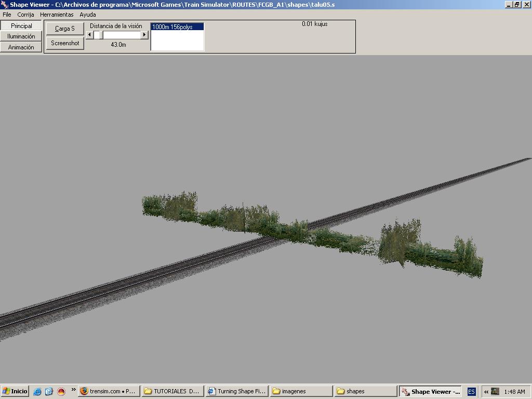Image resolution: width=532 pixels, height=399 pixels.
Task: Click the Shape Viewer title bar icon
Action: [x=5, y=5]
